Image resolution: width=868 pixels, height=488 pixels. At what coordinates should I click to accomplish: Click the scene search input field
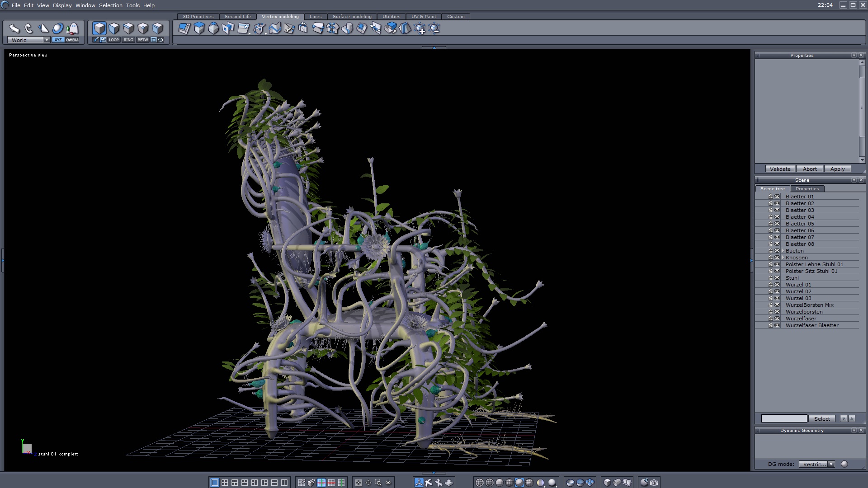click(783, 418)
